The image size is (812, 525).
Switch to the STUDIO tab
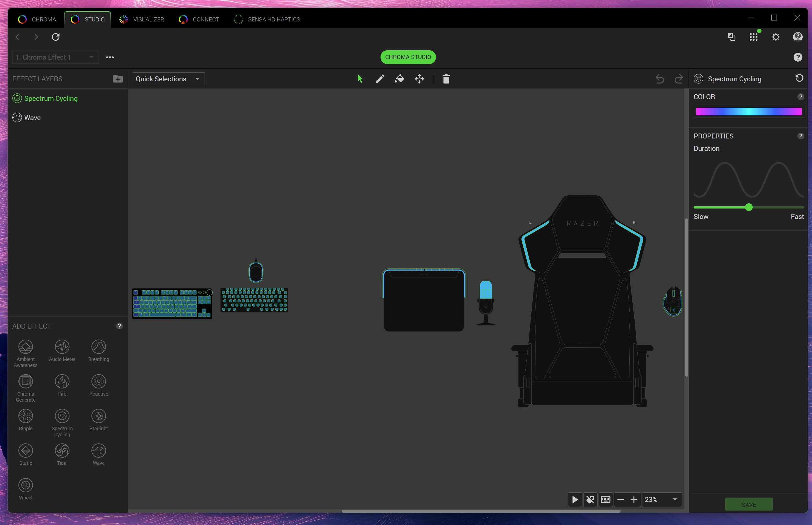pos(88,20)
